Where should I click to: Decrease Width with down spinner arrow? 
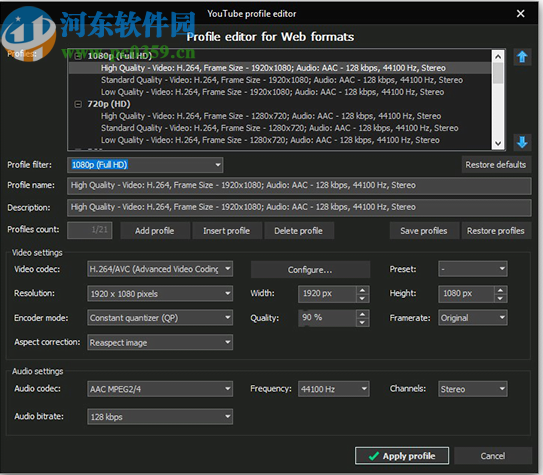point(363,298)
